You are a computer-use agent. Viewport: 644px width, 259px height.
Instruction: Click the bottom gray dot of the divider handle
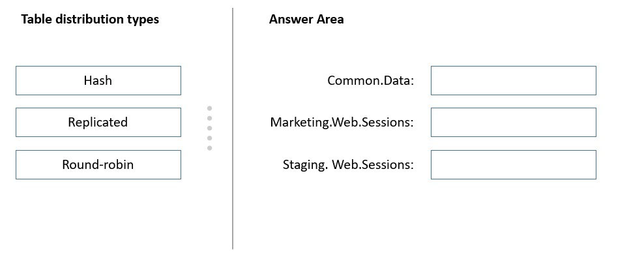point(209,148)
